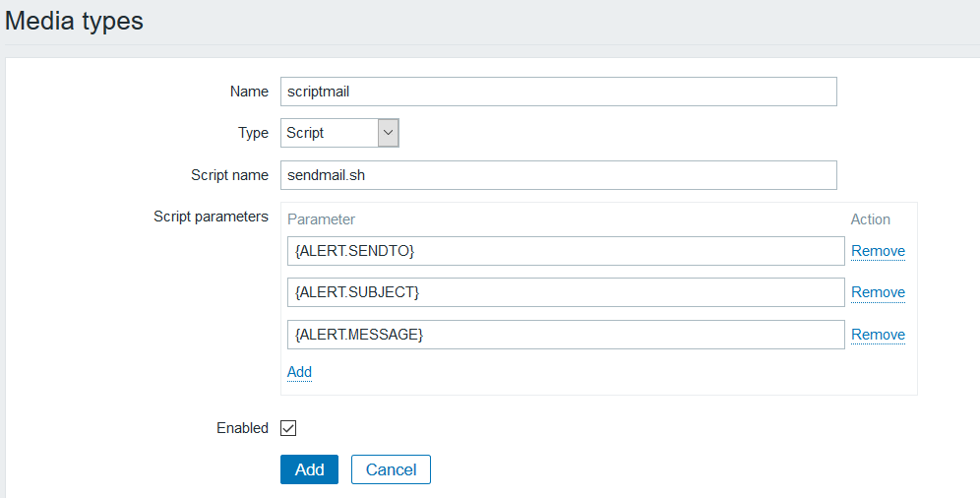Screen dimensions: 980x498
Task: Add a new script parameter row
Action: click(299, 372)
